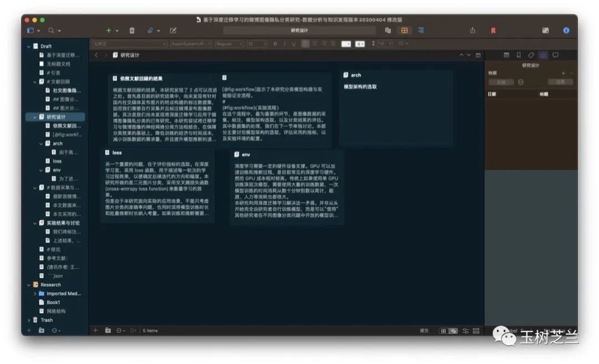Toggle underline formatting

tap(294, 44)
